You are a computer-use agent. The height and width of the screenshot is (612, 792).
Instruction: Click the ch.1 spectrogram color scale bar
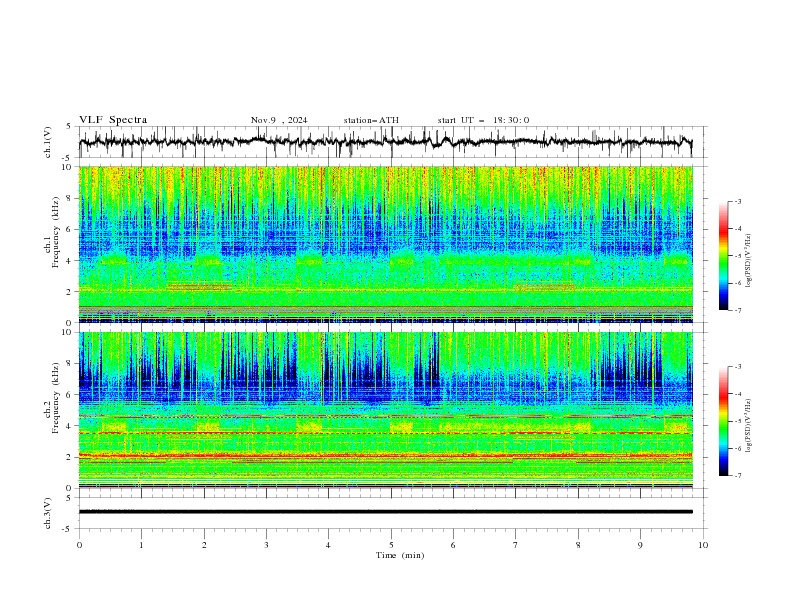click(x=723, y=255)
